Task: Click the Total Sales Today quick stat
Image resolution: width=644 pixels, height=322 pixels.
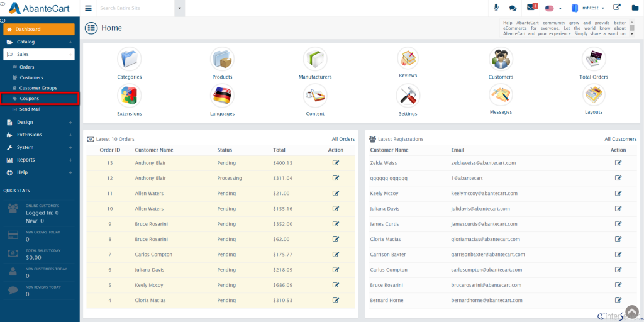Action: tap(40, 254)
